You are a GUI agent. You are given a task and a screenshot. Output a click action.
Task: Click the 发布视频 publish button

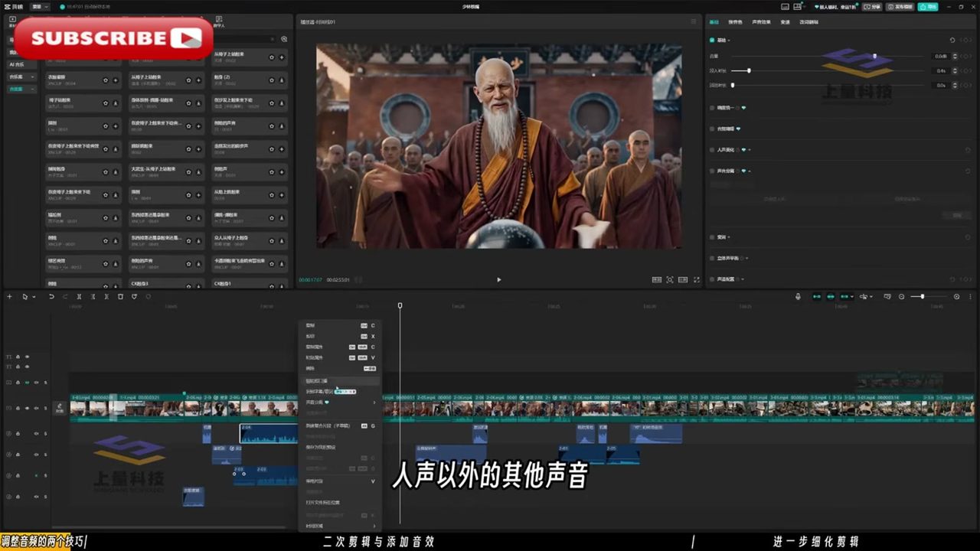pos(900,7)
